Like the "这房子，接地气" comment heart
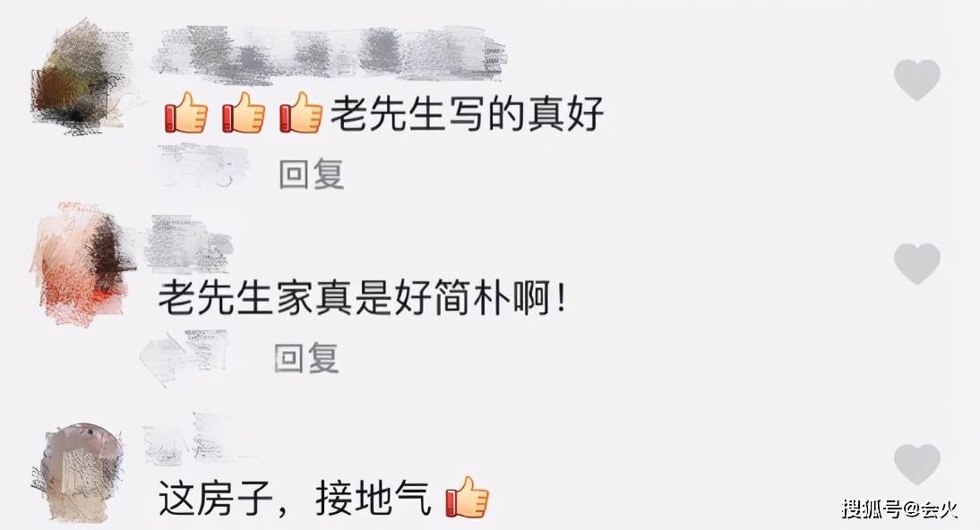 point(917,465)
